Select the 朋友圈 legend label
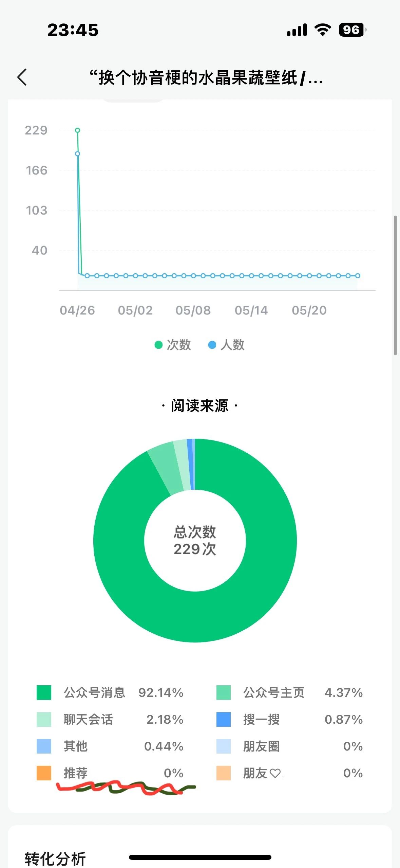Screen dimensions: 400x868 pos(261,746)
